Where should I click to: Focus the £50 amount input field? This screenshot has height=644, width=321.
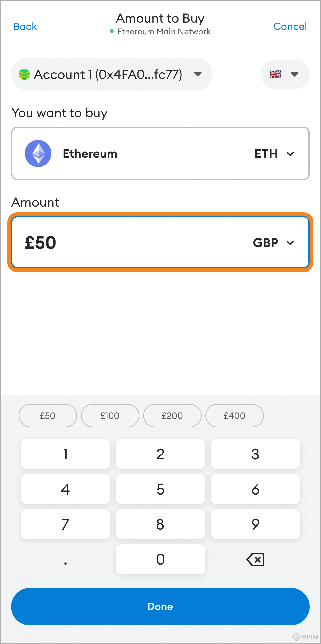point(125,243)
